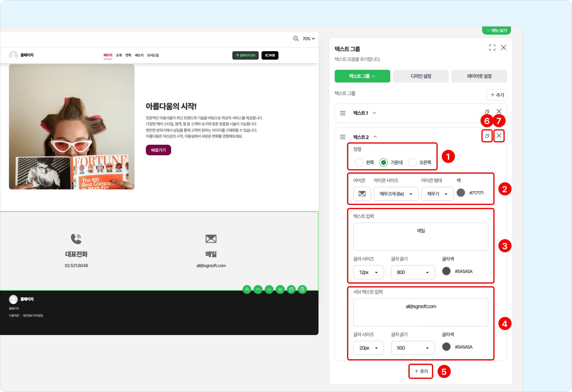Click green duplicate section icon
This screenshot has height=392, width=572.
291,289
